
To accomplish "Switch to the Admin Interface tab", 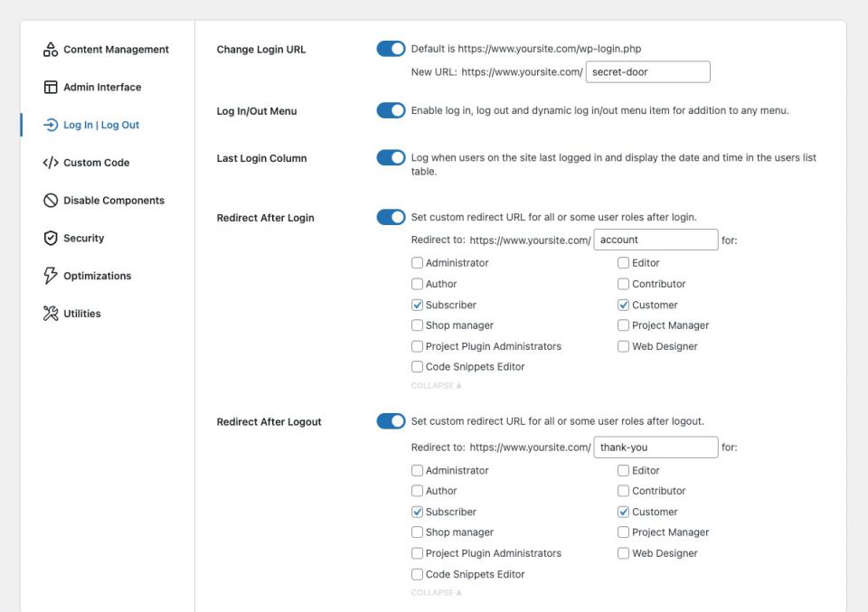I will click(x=101, y=88).
